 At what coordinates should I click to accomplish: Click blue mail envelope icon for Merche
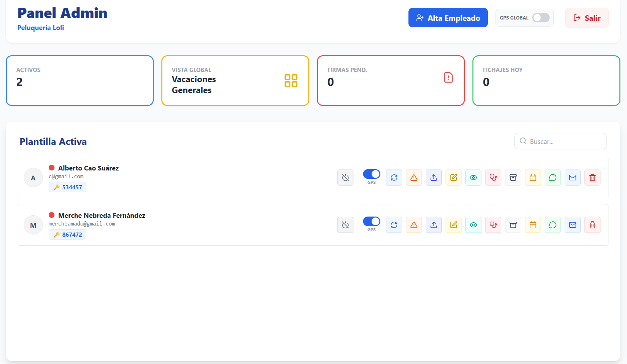coord(572,225)
